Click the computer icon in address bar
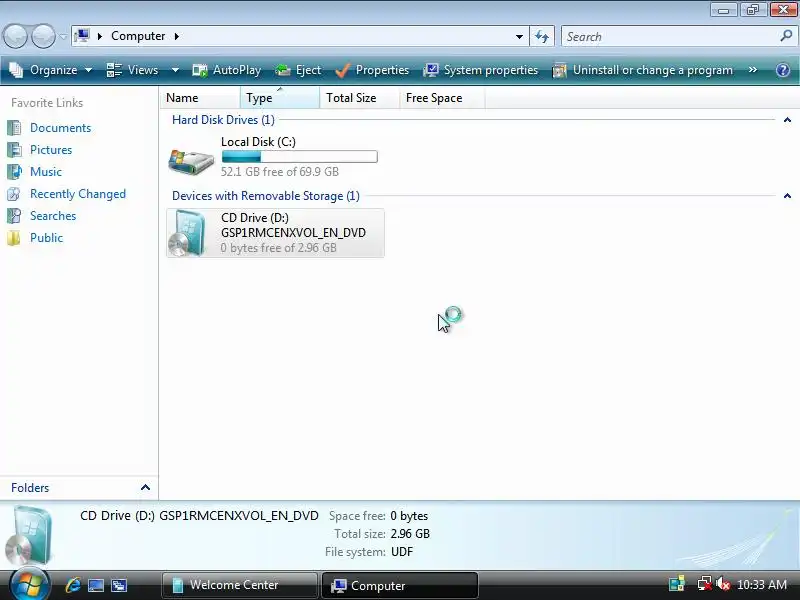The width and height of the screenshot is (800, 600). [x=82, y=36]
